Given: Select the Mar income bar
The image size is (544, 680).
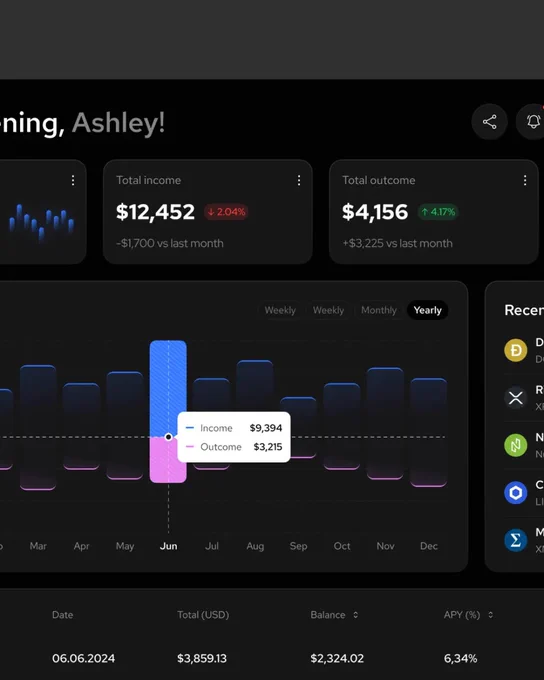Looking at the screenshot, I should [x=38, y=401].
